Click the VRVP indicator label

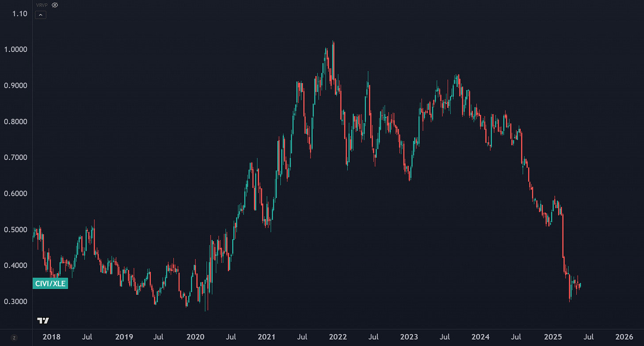click(42, 5)
